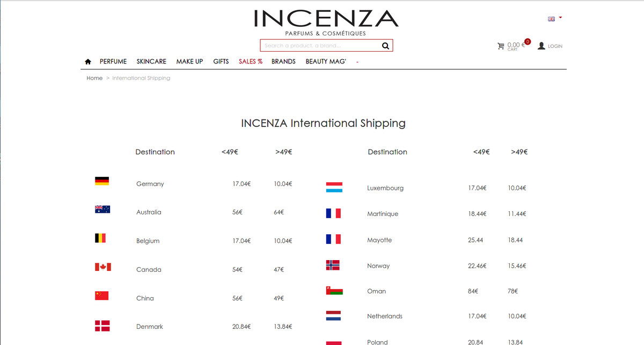Screen dimensions: 644x345
Task: Click the Germany flag icon
Action: tap(102, 181)
